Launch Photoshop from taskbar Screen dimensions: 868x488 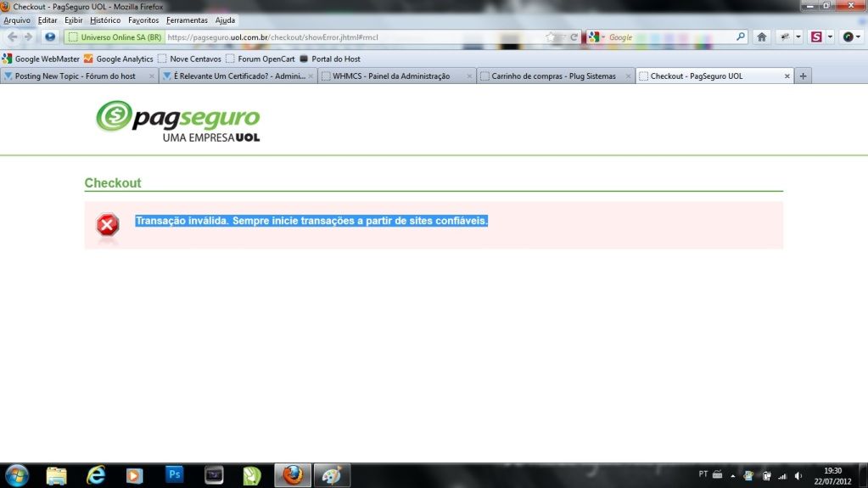175,474
